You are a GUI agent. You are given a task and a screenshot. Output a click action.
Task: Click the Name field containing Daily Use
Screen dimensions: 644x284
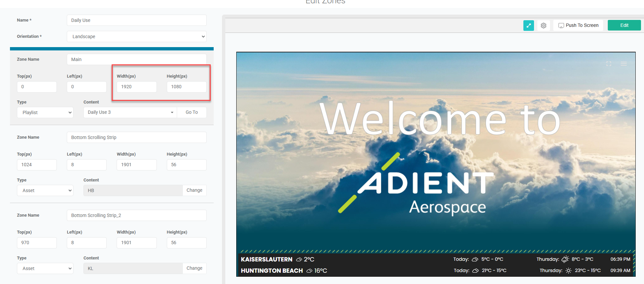click(137, 20)
